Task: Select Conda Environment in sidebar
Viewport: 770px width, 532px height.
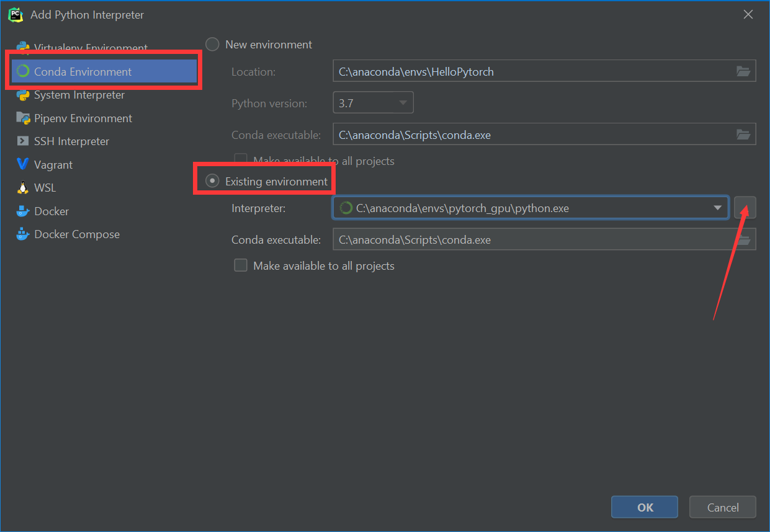Action: (104, 71)
